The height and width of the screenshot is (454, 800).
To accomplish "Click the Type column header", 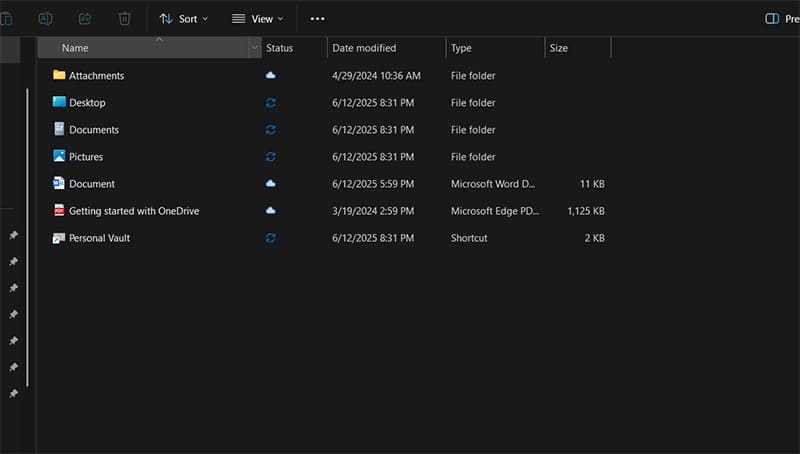I will (x=461, y=48).
